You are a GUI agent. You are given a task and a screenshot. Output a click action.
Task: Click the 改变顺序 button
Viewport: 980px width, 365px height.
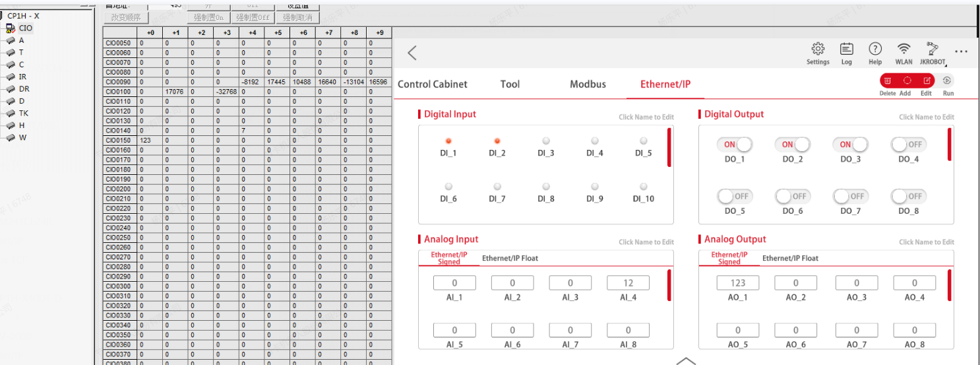[127, 18]
